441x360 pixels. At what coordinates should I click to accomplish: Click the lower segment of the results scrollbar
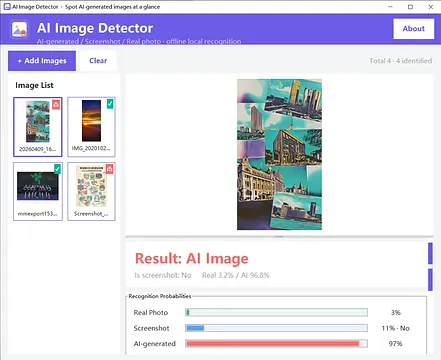[430, 279]
